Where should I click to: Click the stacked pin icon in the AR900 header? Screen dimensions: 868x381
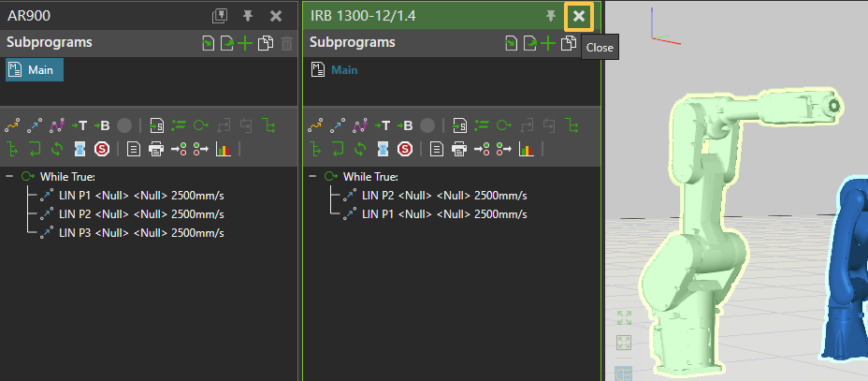coord(220,16)
